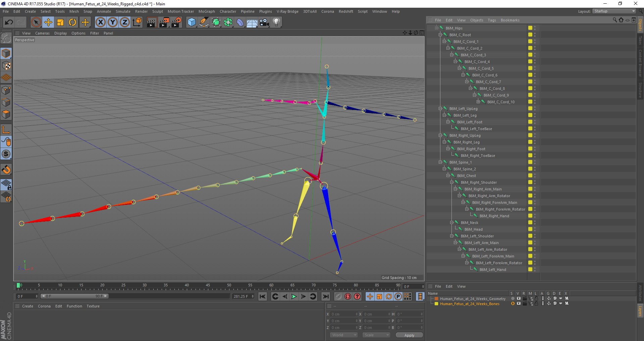Image resolution: width=644 pixels, height=341 pixels.
Task: Toggle X-axis lock button
Action: 100,22
